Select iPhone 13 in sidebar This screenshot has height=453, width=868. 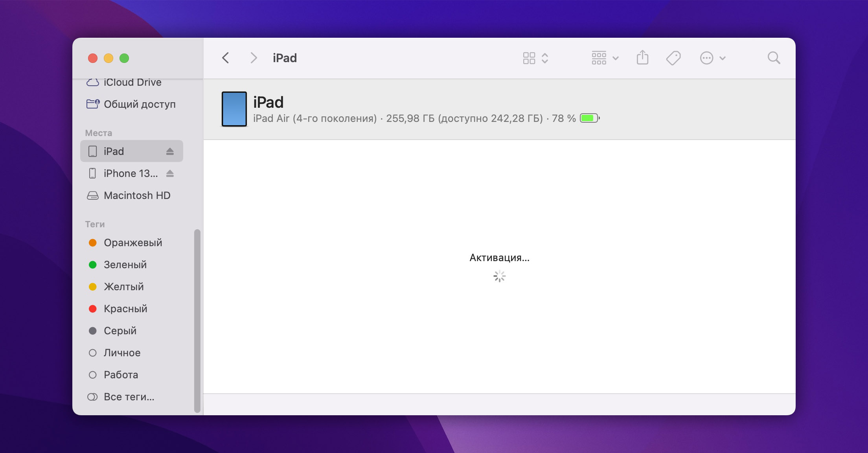point(130,173)
